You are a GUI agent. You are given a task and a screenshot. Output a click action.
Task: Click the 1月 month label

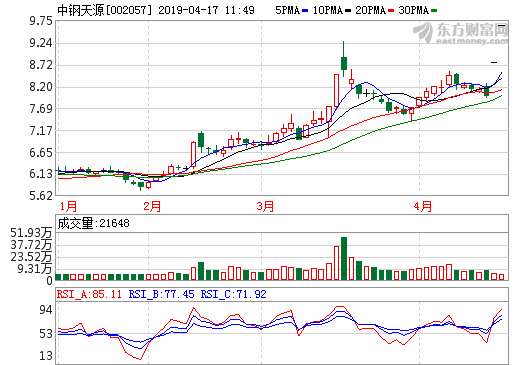pos(68,206)
